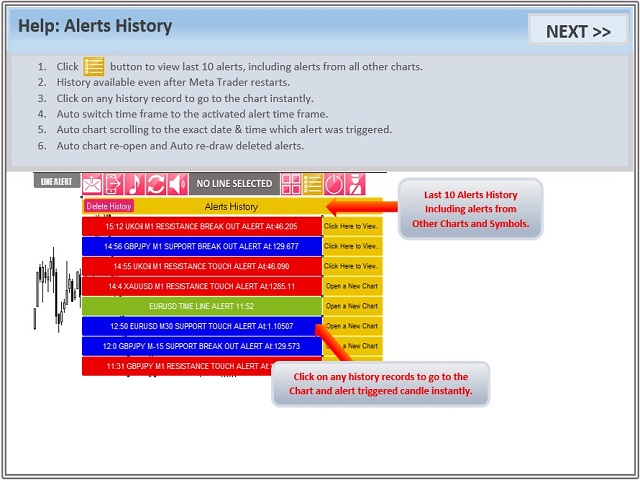Screen dimensions: 640x480
Task: Click the power button icon
Action: point(334,184)
